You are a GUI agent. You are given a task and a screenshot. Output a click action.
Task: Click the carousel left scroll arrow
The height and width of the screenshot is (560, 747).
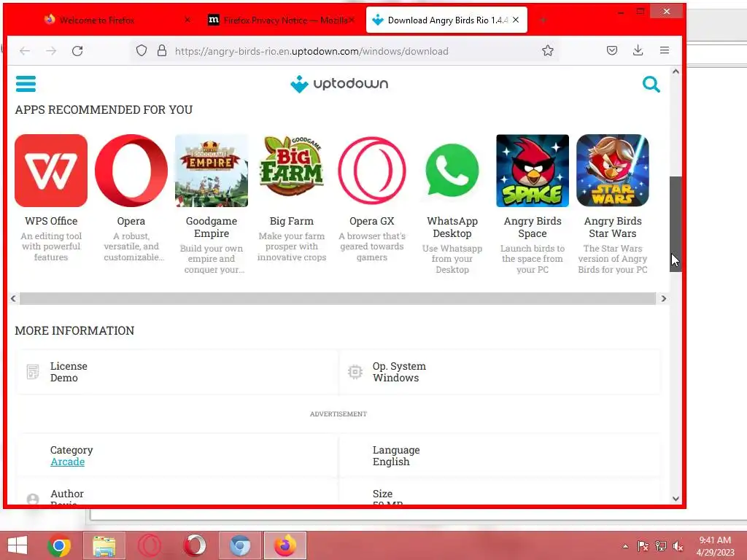pos(13,298)
